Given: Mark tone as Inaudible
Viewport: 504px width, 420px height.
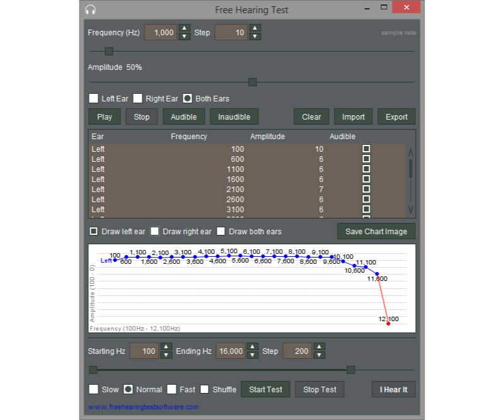Looking at the screenshot, I should click(x=234, y=116).
